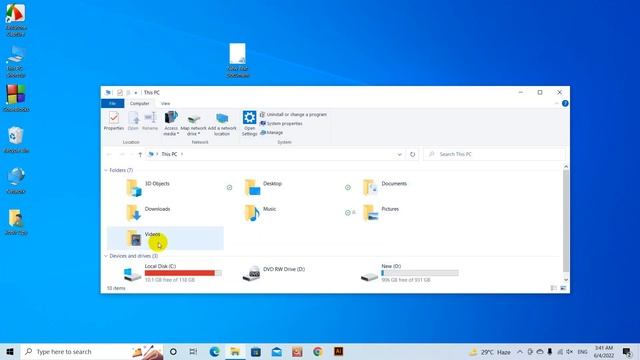Expand the chevron after This PC path

coord(182,154)
